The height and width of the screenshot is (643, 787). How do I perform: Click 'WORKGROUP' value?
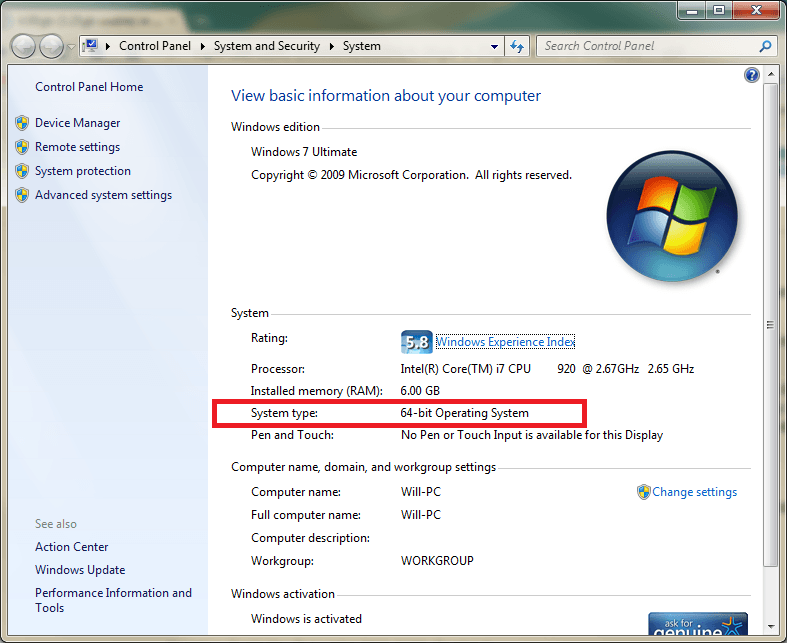pos(437,561)
